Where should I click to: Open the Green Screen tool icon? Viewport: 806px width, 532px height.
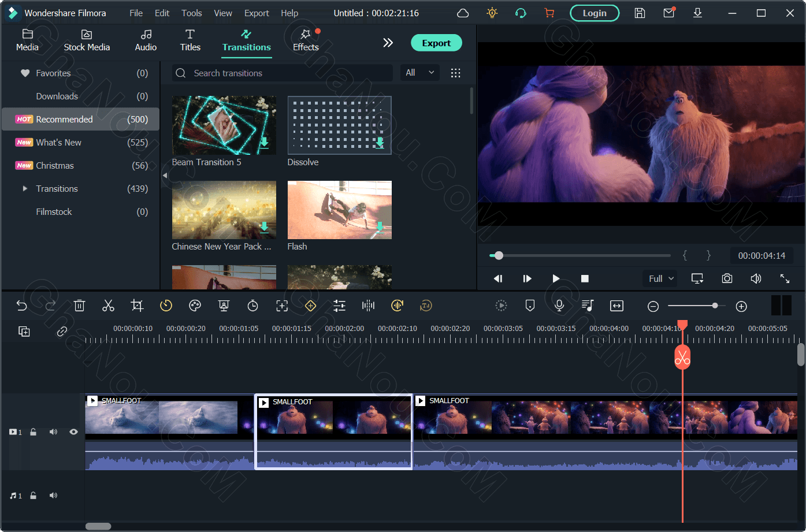[224, 306]
